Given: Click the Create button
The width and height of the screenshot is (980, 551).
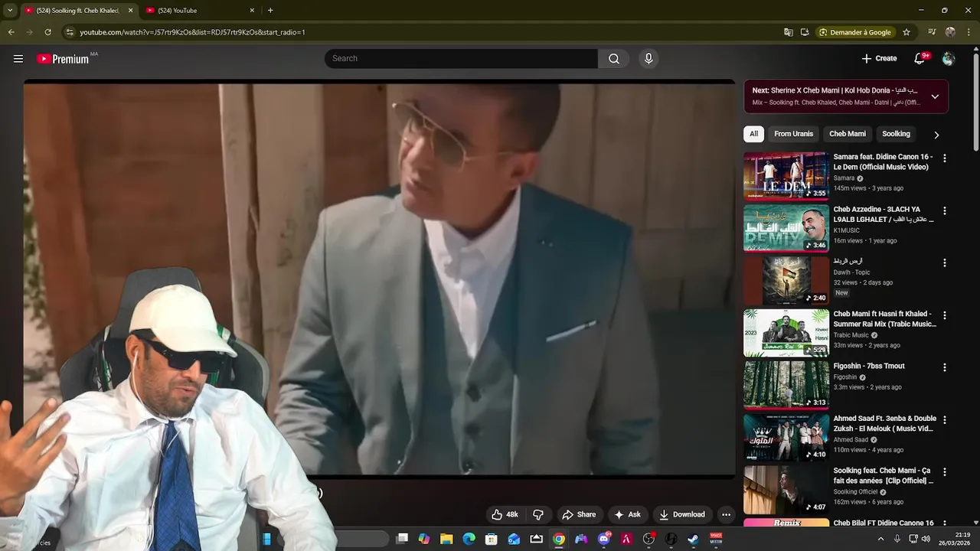Looking at the screenshot, I should pos(879,59).
